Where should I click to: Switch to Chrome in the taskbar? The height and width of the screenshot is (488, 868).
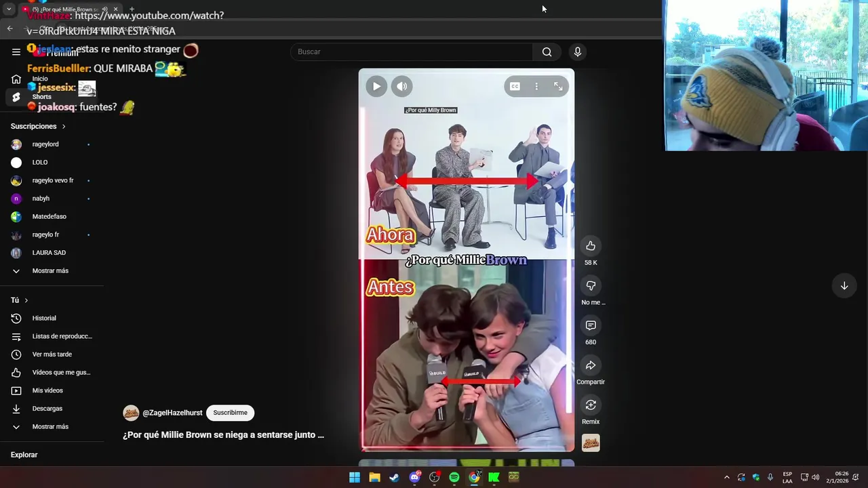tap(474, 477)
